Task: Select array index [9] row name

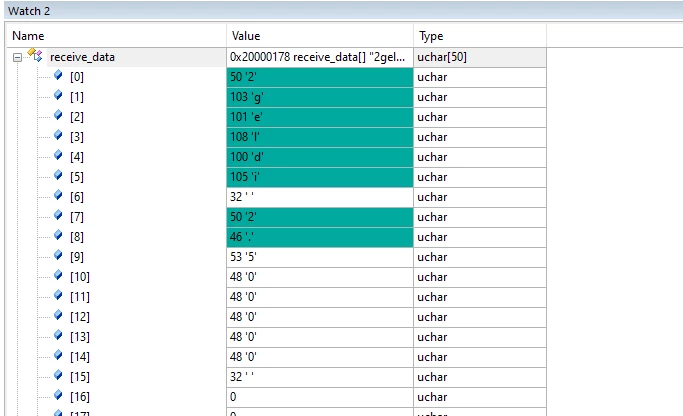Action: (x=77, y=257)
